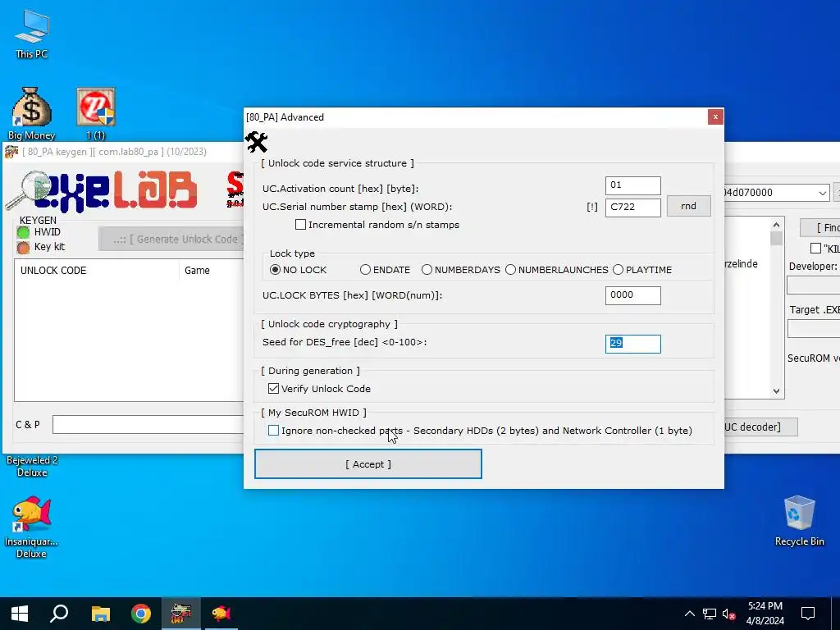Expand the 4d070000 combo box
The height and width of the screenshot is (630, 840).
(x=822, y=193)
